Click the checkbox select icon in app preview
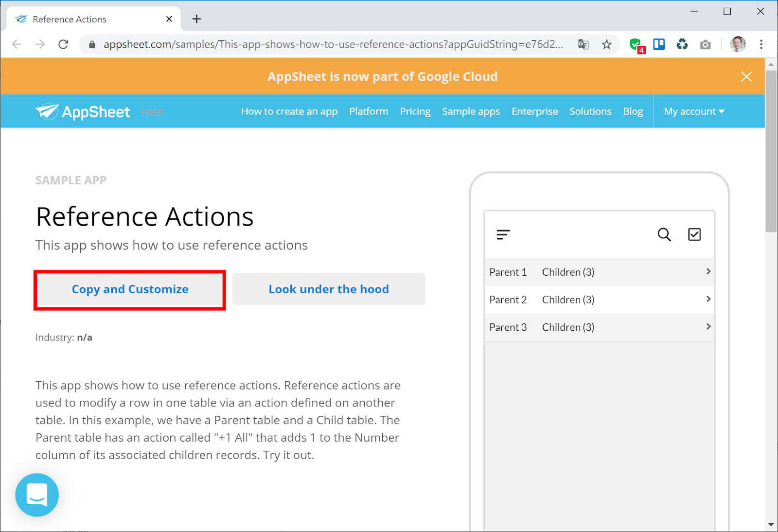Viewport: 778px width, 532px height. pos(694,234)
